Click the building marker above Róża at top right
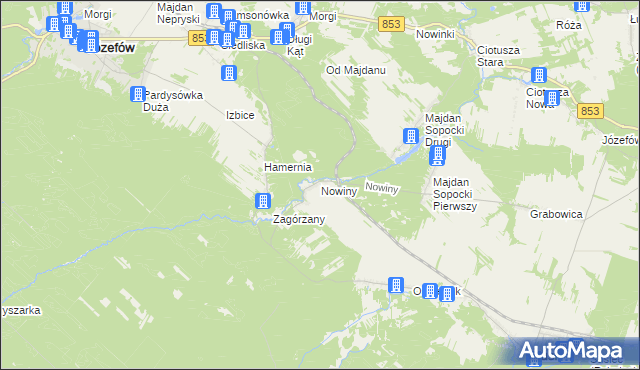Viewport: 640px width, 370px height. coord(582,6)
